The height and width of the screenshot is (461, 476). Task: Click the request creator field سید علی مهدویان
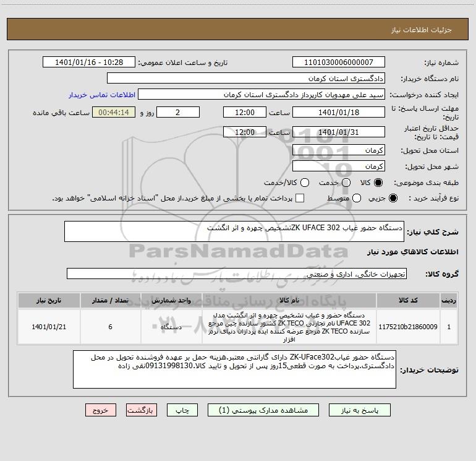[261, 94]
